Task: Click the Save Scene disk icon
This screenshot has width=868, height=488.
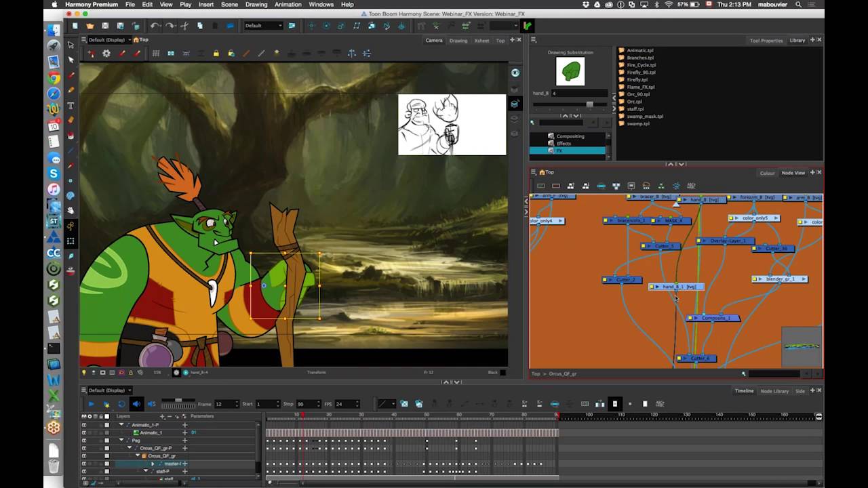Action: tap(104, 26)
